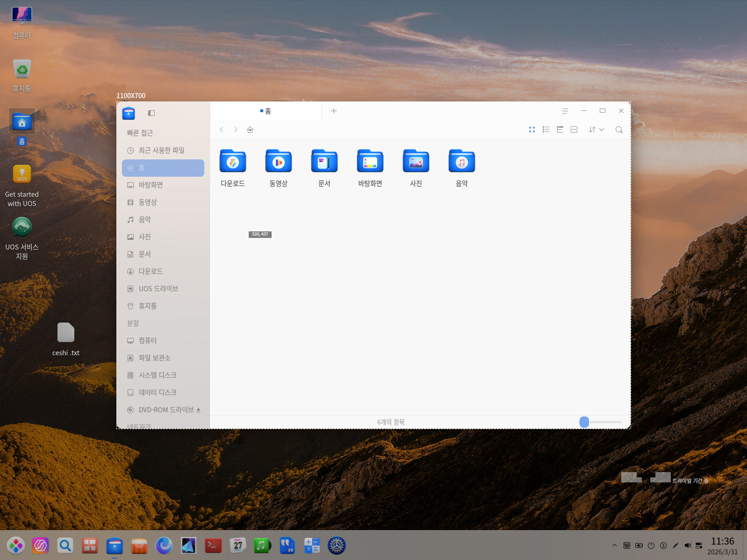747x560 pixels.
Task: Select the ceshi .txt desktop file
Action: click(66, 333)
